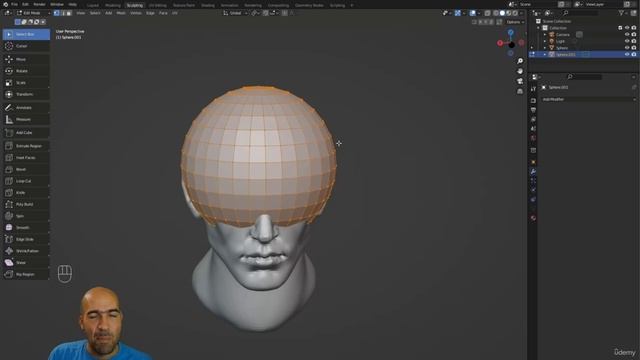Image resolution: width=640 pixels, height=360 pixels.
Task: Click the outliner search field
Action: [x=580, y=13]
